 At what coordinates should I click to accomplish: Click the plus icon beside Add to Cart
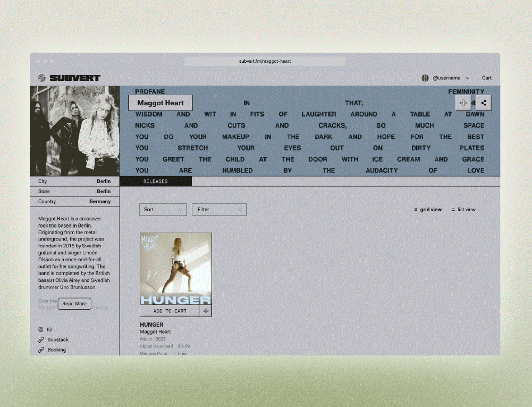[x=206, y=311]
